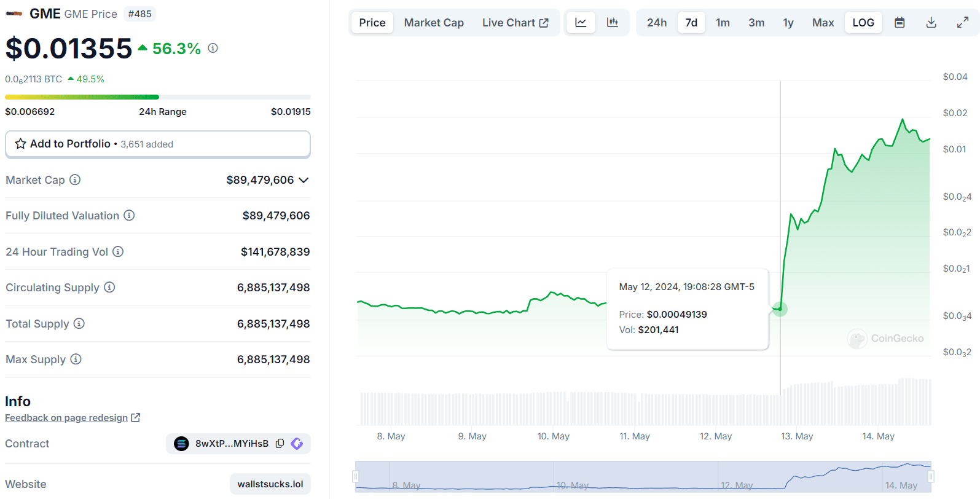Select the 24h time range
The image size is (980, 499).
tap(657, 23)
